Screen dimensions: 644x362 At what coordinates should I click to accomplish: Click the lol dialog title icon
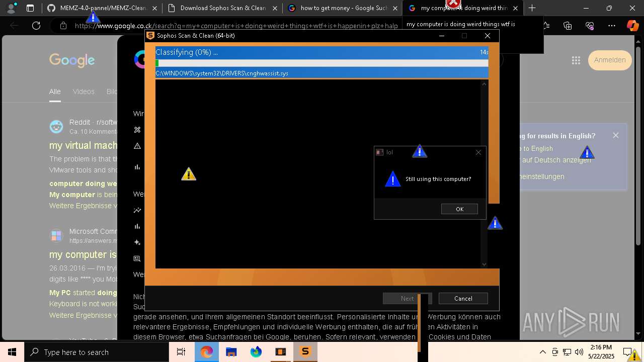click(380, 152)
